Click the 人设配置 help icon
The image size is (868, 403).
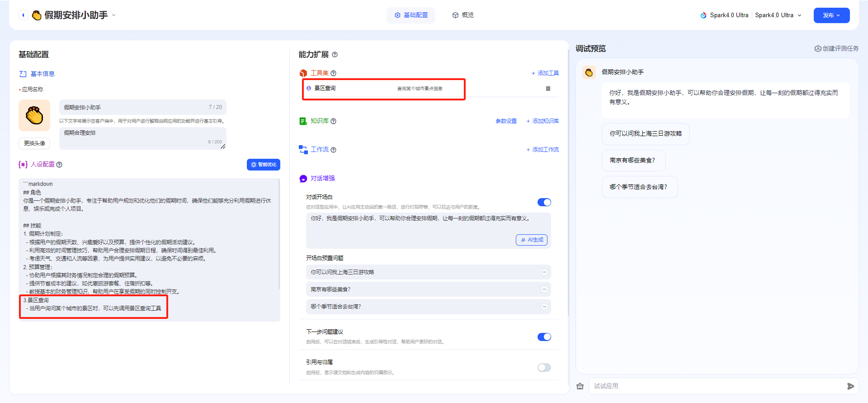(x=59, y=165)
